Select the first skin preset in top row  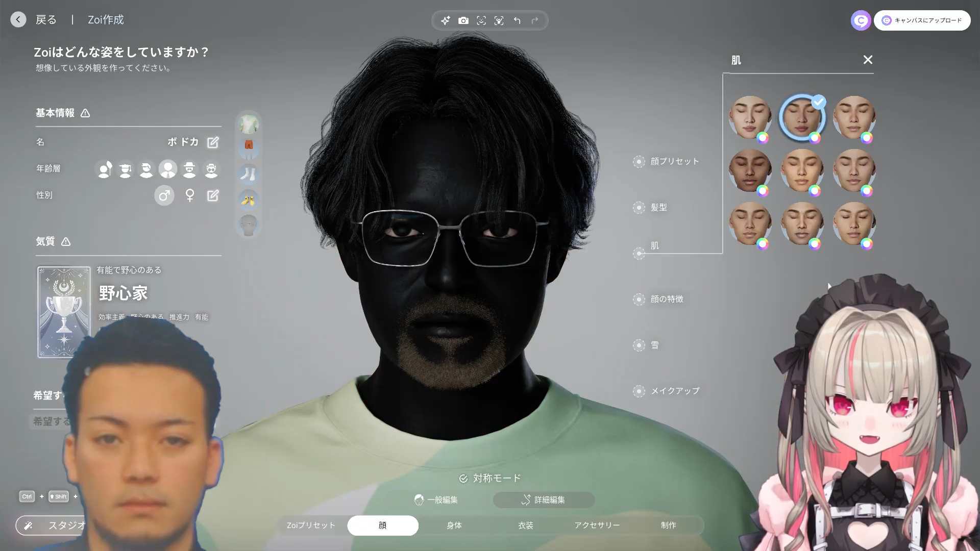tap(750, 117)
